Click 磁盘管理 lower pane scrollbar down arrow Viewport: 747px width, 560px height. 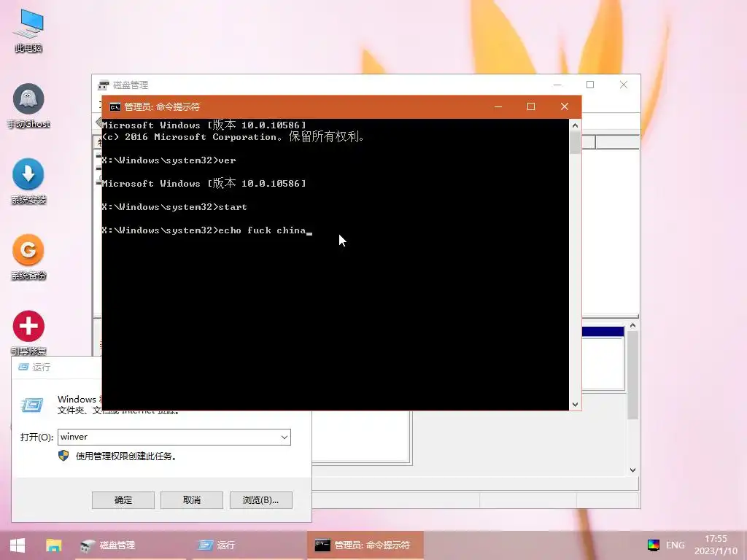pyautogui.click(x=632, y=470)
